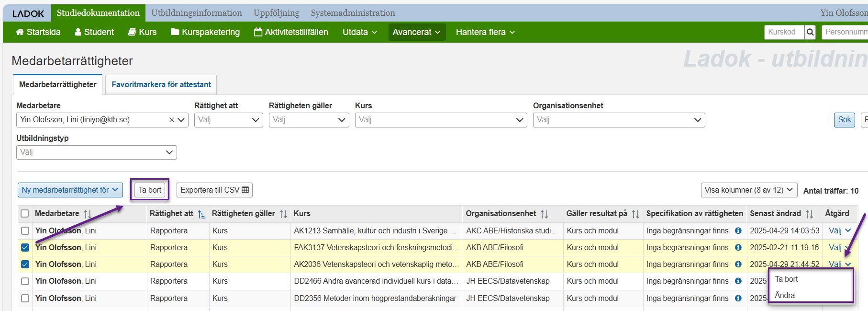
Task: Sort by the Gäller resultat på column
Action: tap(635, 214)
